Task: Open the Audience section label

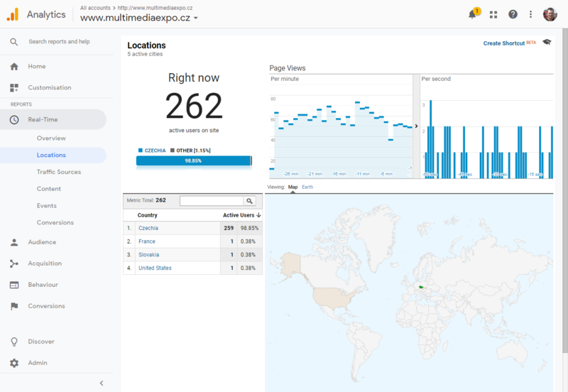Action: [42, 242]
